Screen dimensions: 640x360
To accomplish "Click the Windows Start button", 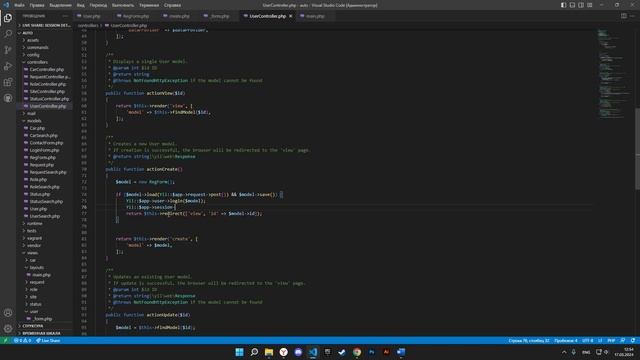I will pyautogui.click(x=239, y=352).
